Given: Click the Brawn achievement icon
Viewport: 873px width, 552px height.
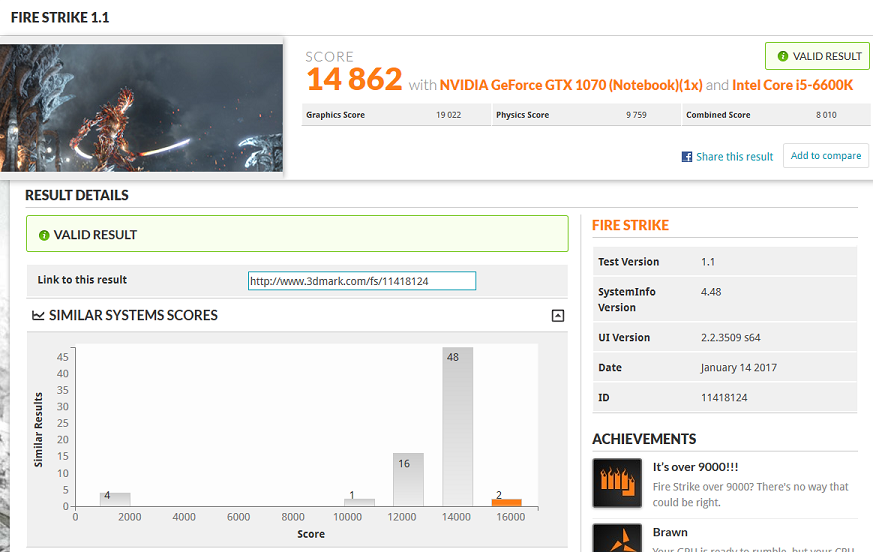Looking at the screenshot, I should click(617, 538).
